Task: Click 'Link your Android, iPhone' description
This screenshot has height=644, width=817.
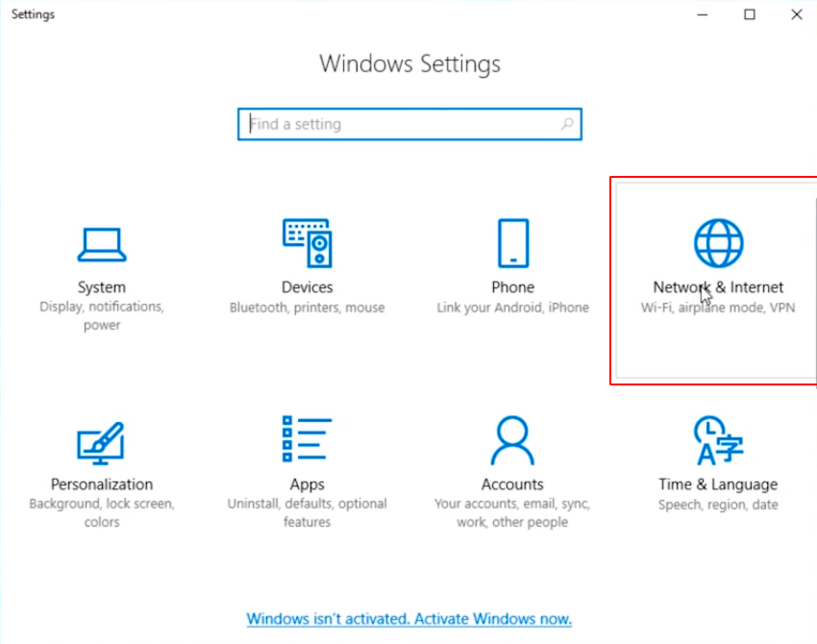Action: coord(512,308)
